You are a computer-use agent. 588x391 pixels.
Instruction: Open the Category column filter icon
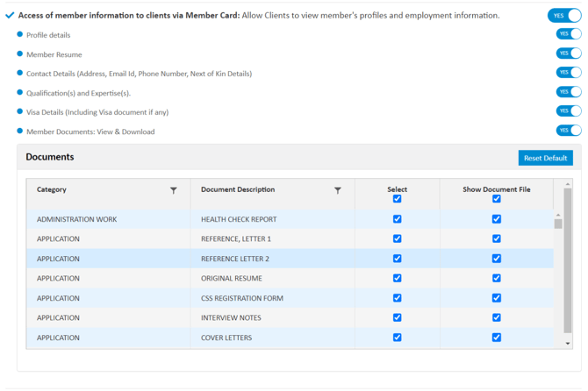click(173, 190)
